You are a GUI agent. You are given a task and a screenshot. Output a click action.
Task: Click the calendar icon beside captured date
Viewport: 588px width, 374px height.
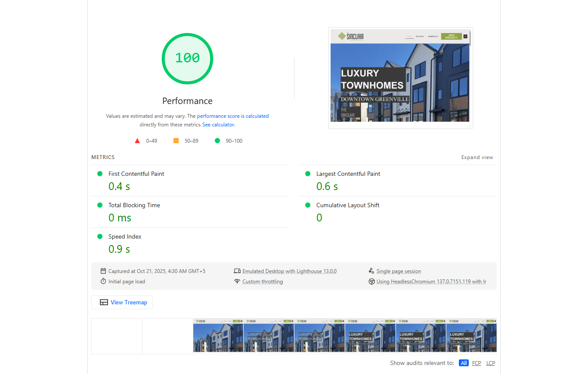coord(103,271)
